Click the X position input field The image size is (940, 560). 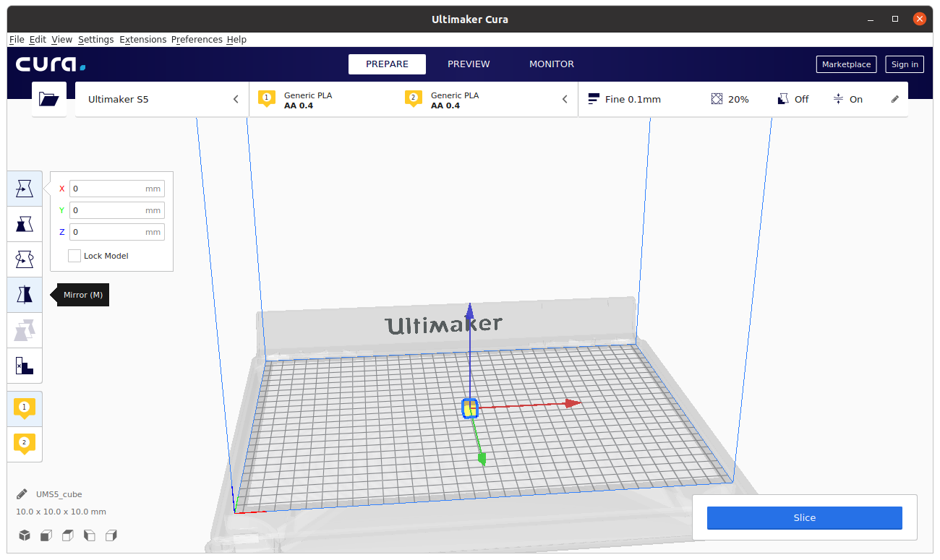click(117, 189)
